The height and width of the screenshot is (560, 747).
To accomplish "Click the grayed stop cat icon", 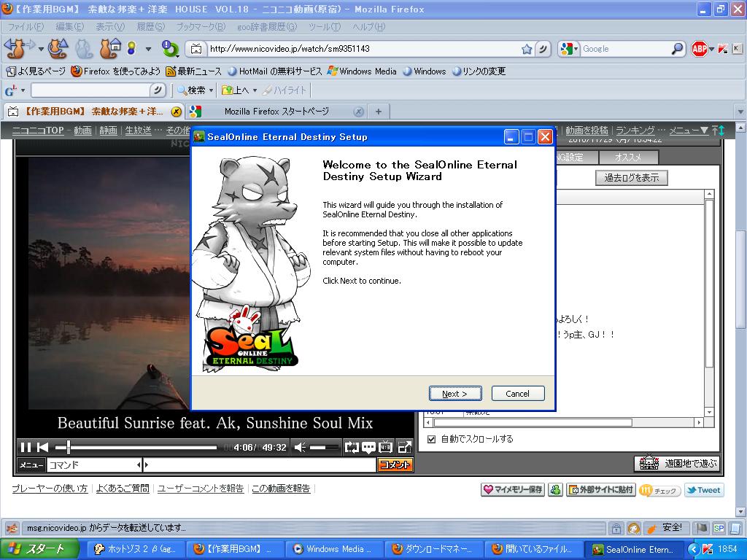I will 83,49.
